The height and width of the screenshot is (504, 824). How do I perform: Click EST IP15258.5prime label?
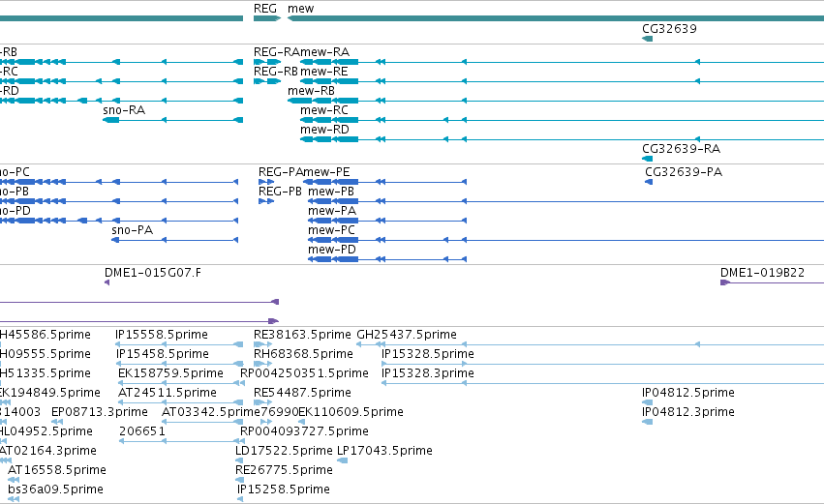click(x=284, y=490)
